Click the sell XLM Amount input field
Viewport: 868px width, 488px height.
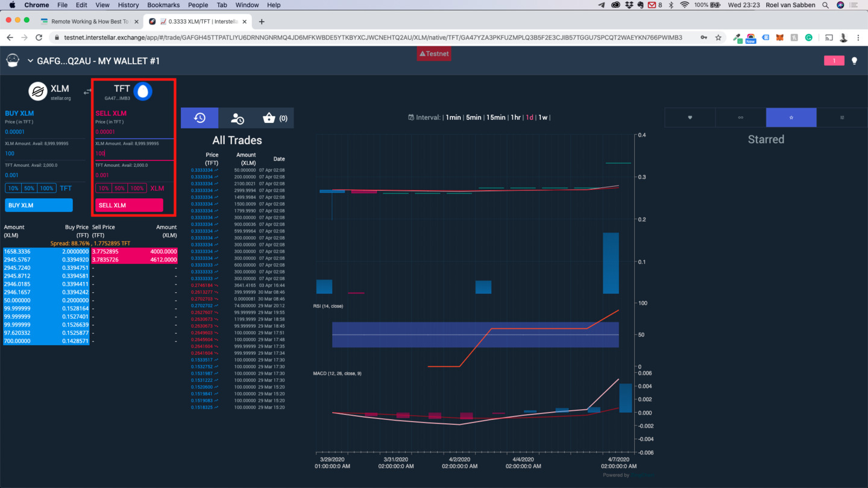pos(134,154)
